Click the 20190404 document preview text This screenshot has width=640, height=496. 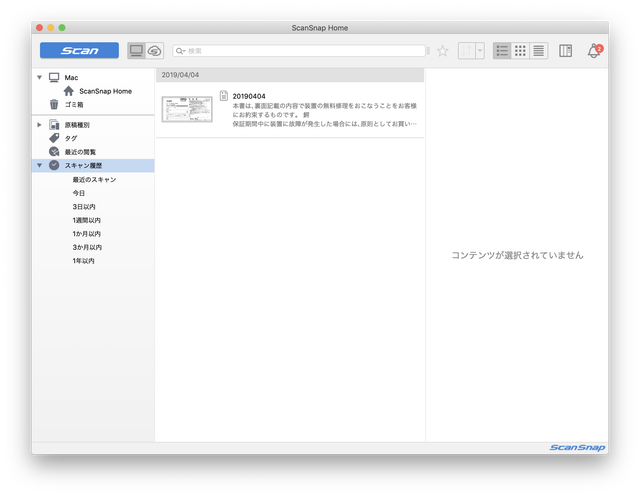coord(324,115)
